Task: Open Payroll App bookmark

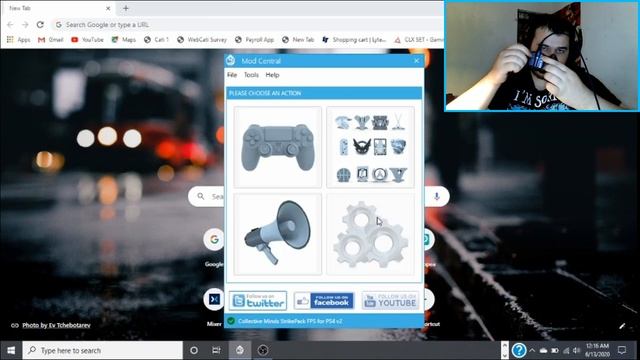Action: coord(254,40)
